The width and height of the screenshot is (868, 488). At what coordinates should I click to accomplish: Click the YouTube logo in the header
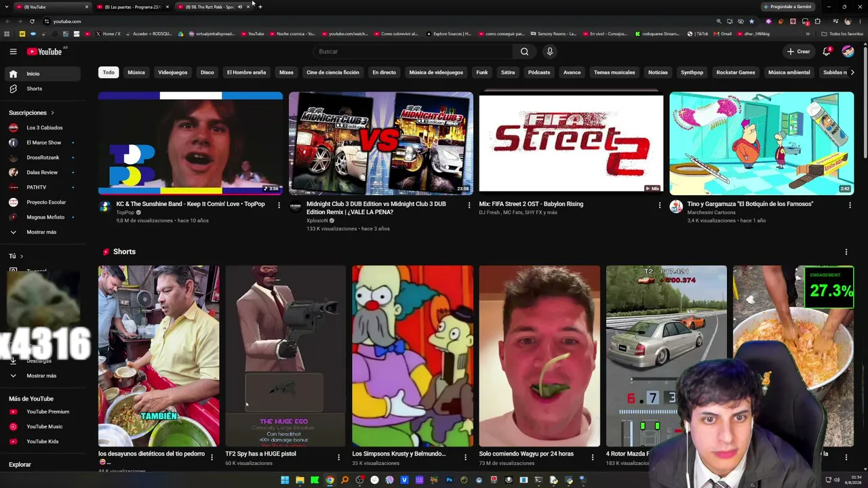coord(45,52)
